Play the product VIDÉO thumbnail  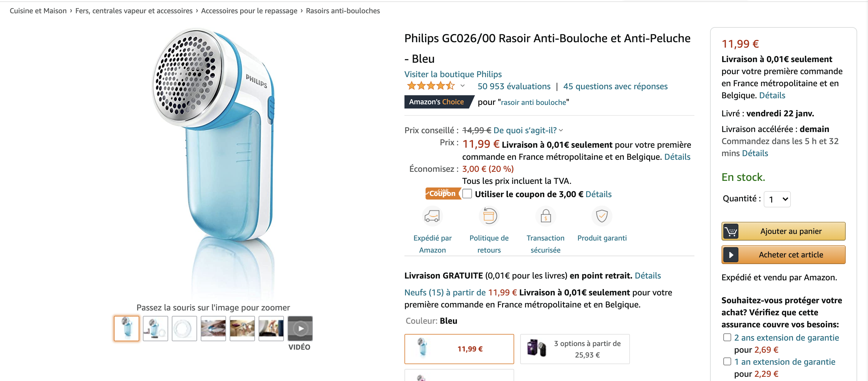300,329
